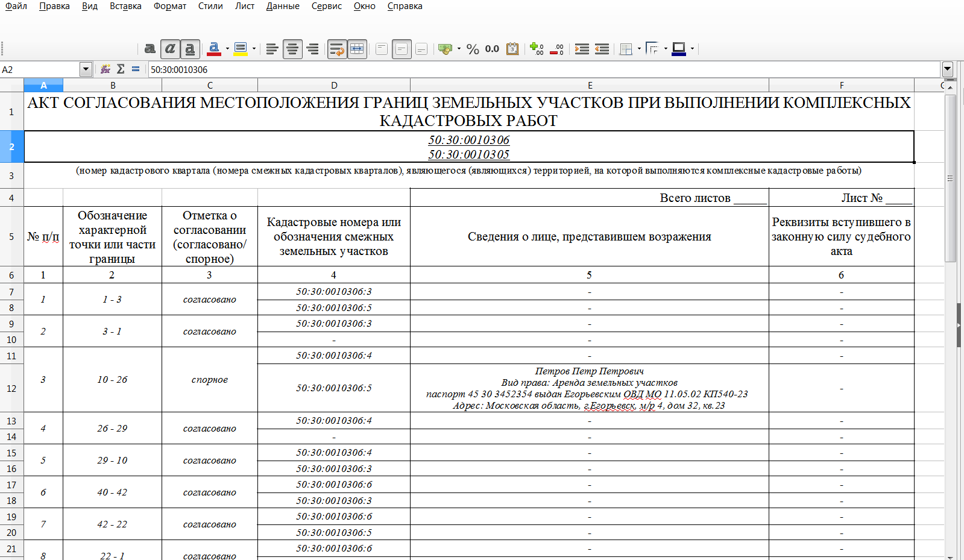Apply decimal number format 0.0
Image resolution: width=964 pixels, height=560 pixels.
click(493, 49)
